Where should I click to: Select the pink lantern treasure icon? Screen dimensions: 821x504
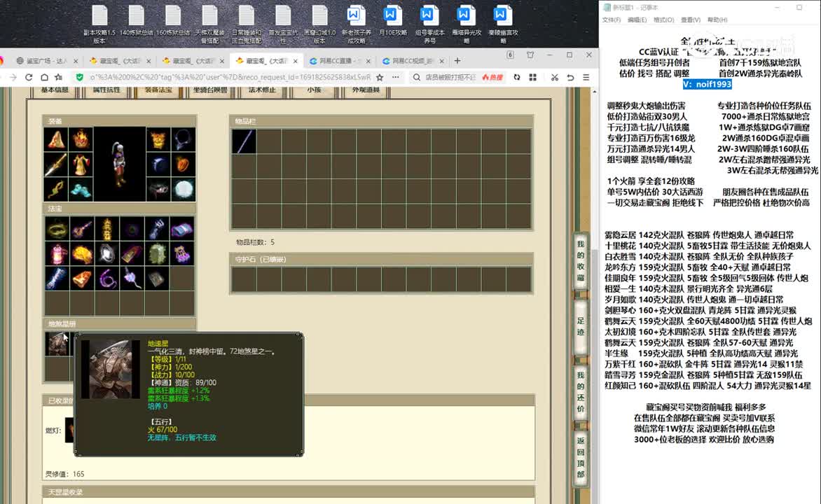coord(57,254)
